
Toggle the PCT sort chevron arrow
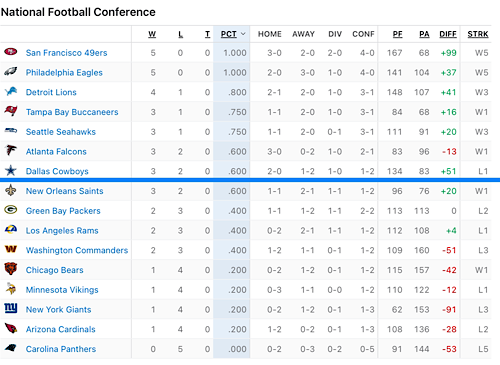pos(243,34)
